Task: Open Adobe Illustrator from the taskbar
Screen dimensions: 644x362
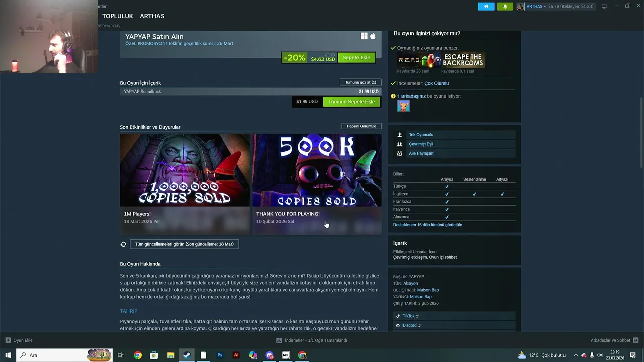Action: [236, 355]
